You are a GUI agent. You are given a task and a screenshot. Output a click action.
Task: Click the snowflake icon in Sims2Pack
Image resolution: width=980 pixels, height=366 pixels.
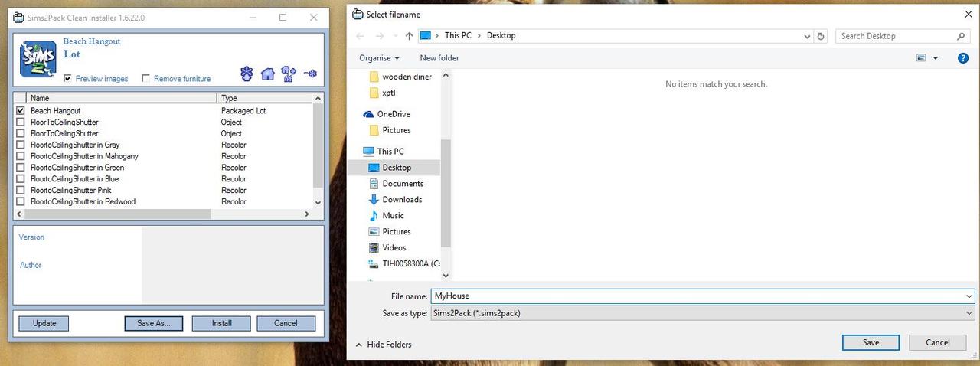pyautogui.click(x=310, y=74)
